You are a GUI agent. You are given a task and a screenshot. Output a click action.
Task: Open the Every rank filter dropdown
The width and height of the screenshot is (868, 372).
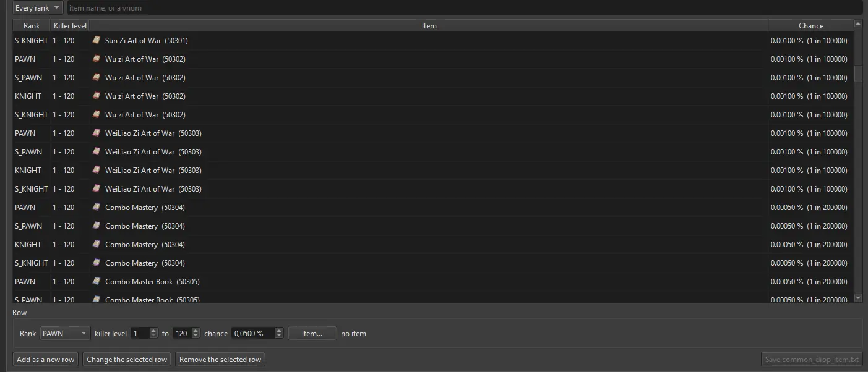pyautogui.click(x=38, y=8)
